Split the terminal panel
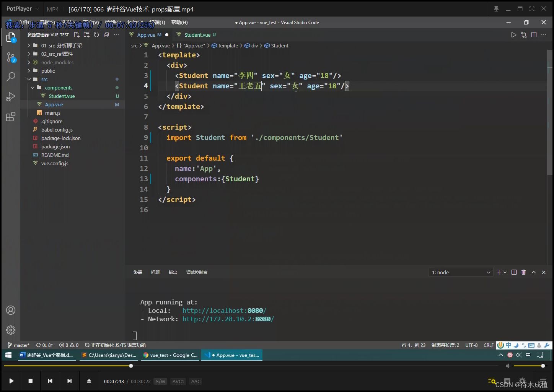Viewport: 554px width, 392px height. 514,272
